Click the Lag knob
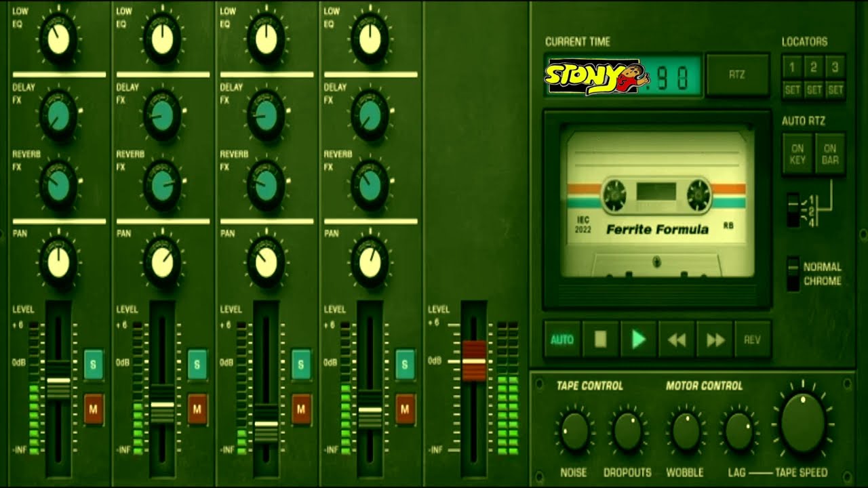Screen dimensions: 868x488 pos(738,431)
